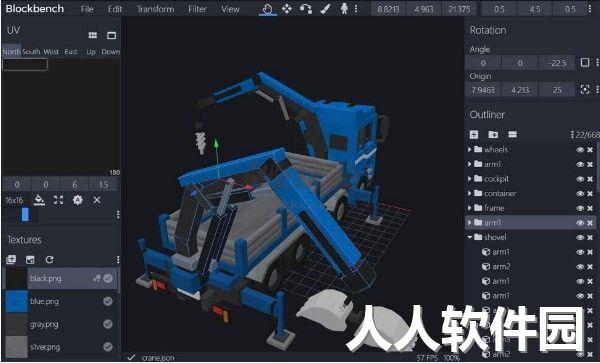Toggle the checkbox beside Angle fields

[585, 62]
